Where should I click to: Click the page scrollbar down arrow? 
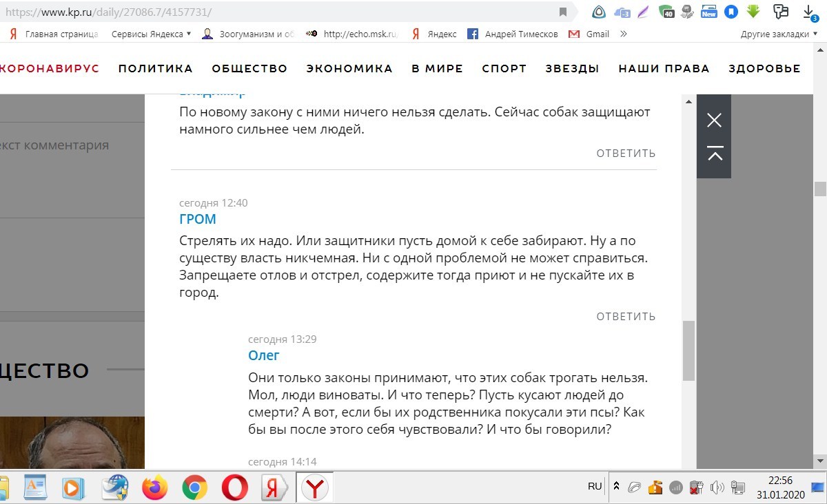click(820, 461)
